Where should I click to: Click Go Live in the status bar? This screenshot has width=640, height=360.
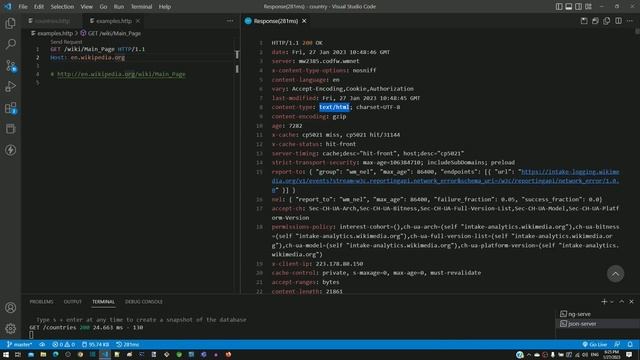coord(594,344)
